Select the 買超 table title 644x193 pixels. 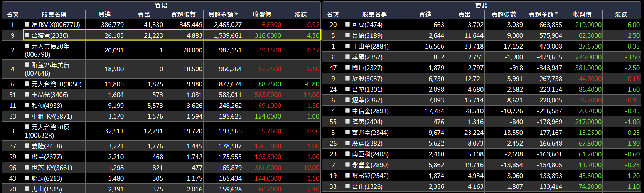tap(161, 6)
